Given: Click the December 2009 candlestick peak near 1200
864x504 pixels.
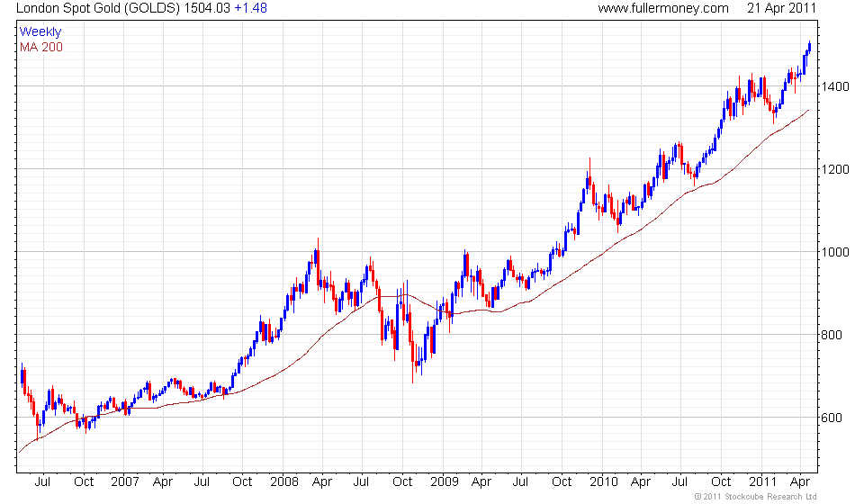Looking at the screenshot, I should [589, 175].
